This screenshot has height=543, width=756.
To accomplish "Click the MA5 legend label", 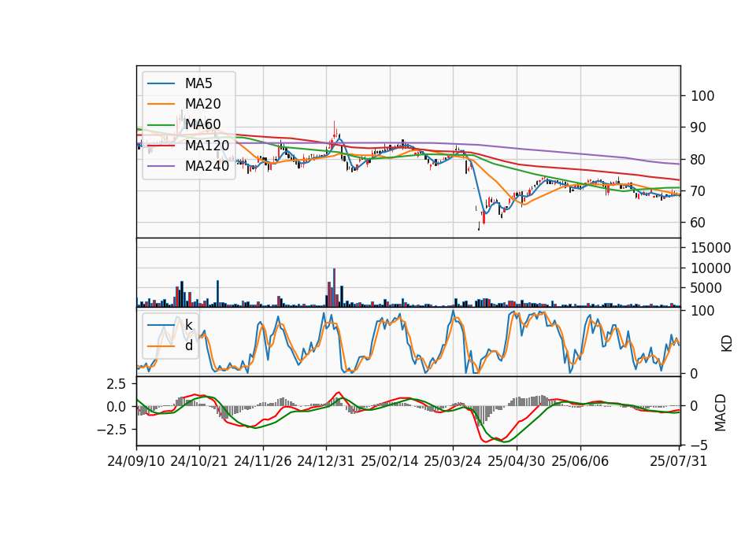I will (x=198, y=83).
